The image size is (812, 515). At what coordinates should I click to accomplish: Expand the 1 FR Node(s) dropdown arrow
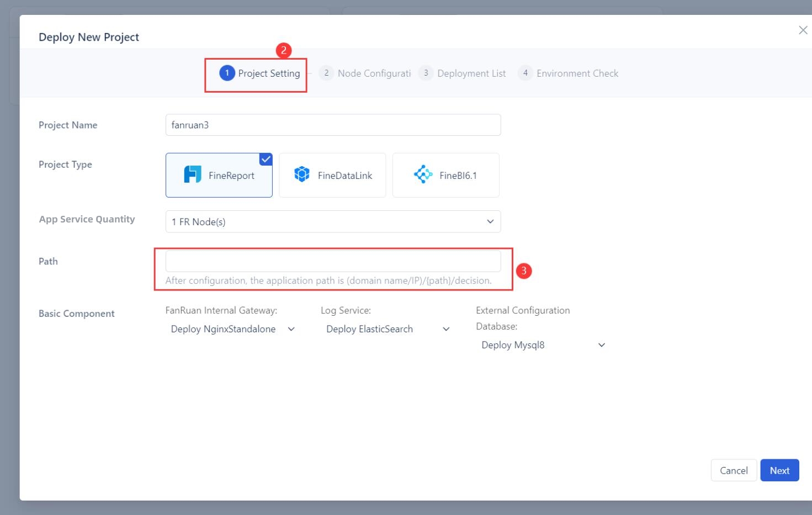(490, 221)
